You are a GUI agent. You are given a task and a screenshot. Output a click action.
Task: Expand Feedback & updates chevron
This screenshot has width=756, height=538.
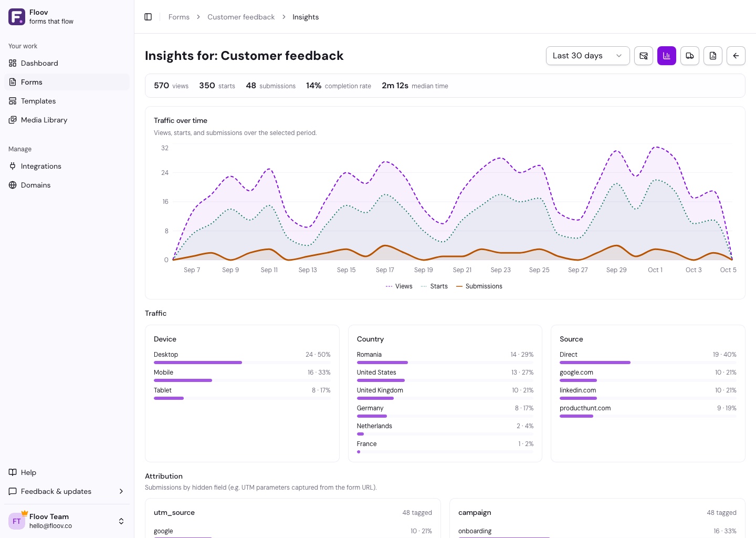point(121,491)
